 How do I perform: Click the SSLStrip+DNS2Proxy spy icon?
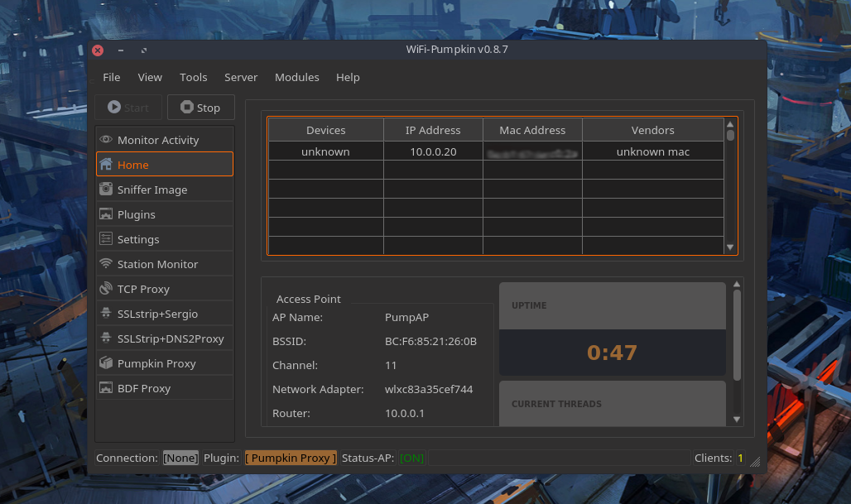(106, 338)
